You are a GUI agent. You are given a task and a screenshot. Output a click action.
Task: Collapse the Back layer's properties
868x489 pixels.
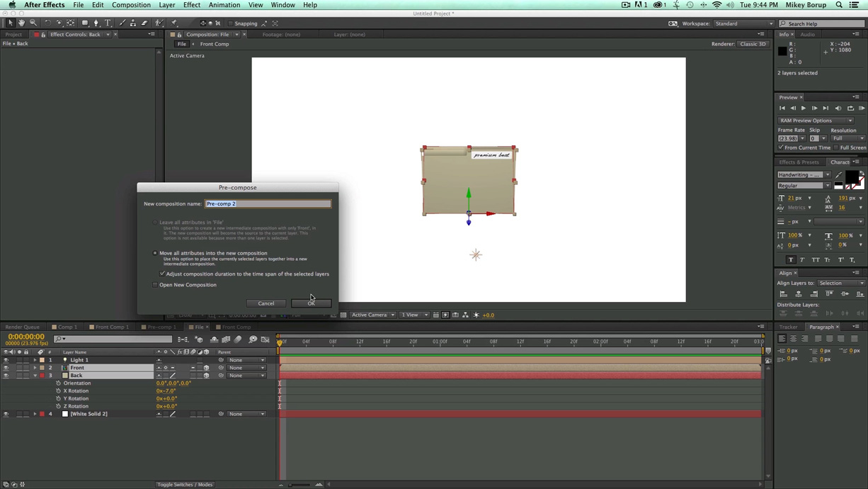[x=35, y=375]
